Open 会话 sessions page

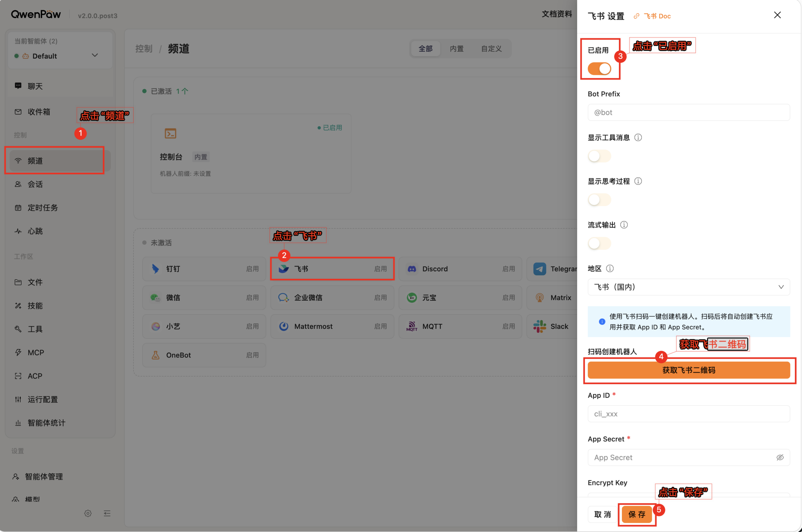tap(60, 184)
